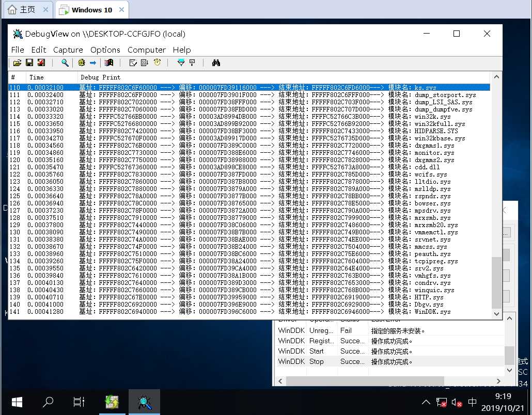Open the Options menu
This screenshot has height=415, width=532.
point(105,50)
